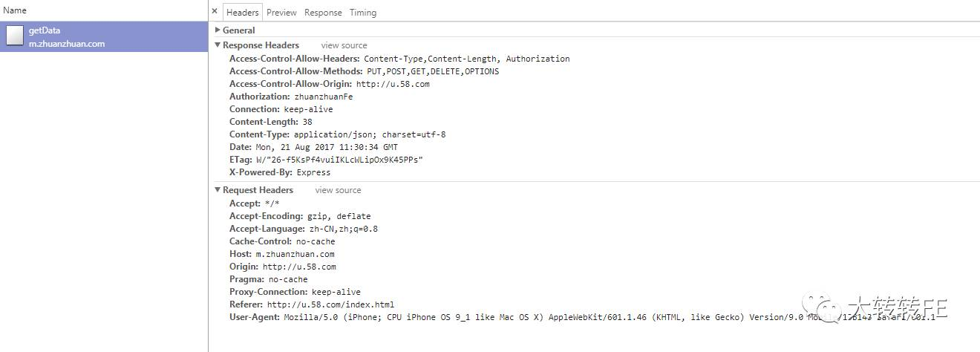Collapse the Request Headers section
The height and width of the screenshot is (352, 980).
coord(218,190)
